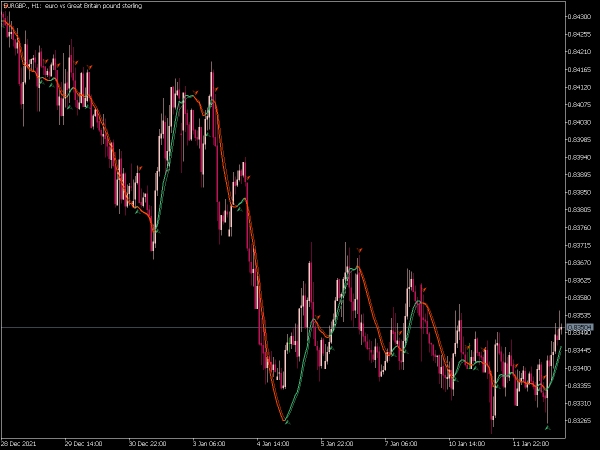Select the 0.83805 price axis label
The image size is (600, 450).
pyautogui.click(x=579, y=210)
